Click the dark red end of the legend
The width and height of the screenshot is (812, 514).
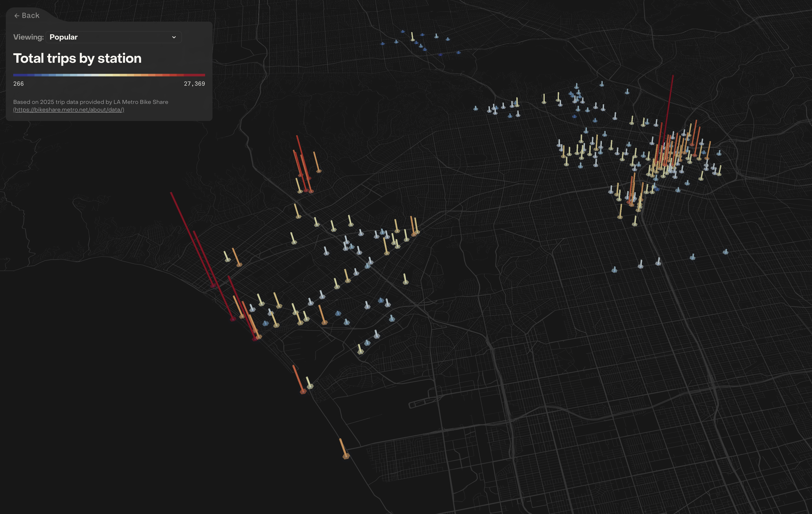pos(201,75)
